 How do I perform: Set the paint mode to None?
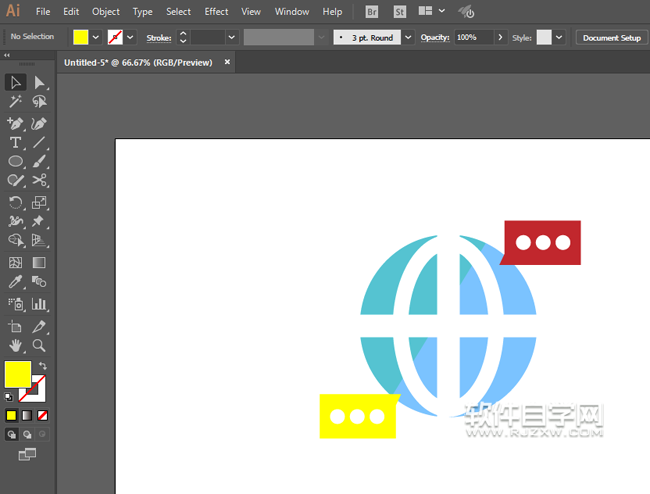[43, 415]
